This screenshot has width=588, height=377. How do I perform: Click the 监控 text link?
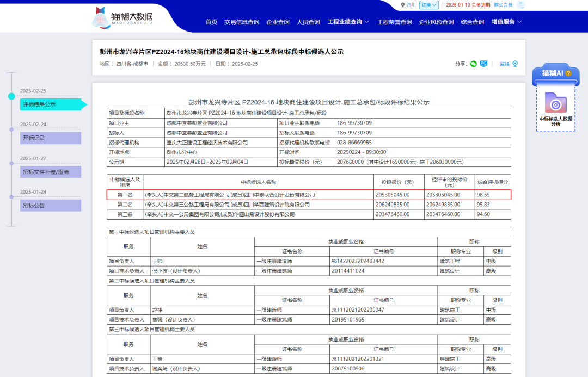tap(505, 64)
